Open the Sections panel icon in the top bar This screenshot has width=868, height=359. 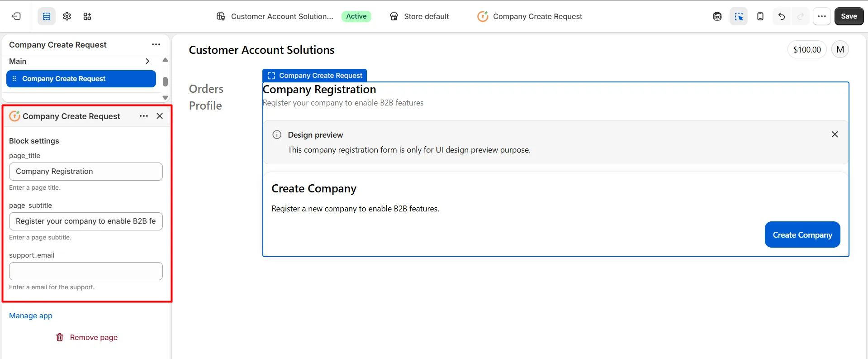coord(47,16)
